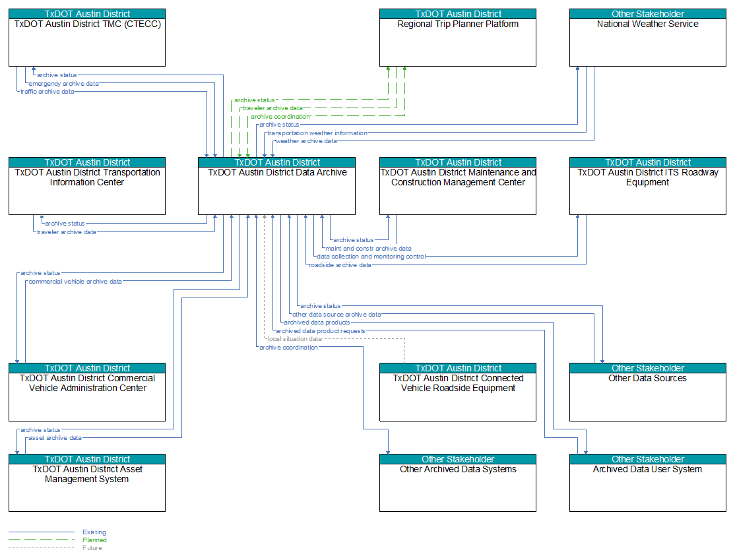Image resolution: width=733 pixels, height=560 pixels.
Task: Click the National Weather Service box
Action: point(647,38)
